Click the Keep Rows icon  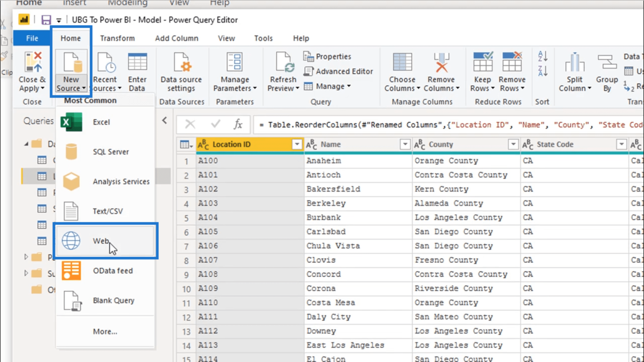tap(483, 62)
